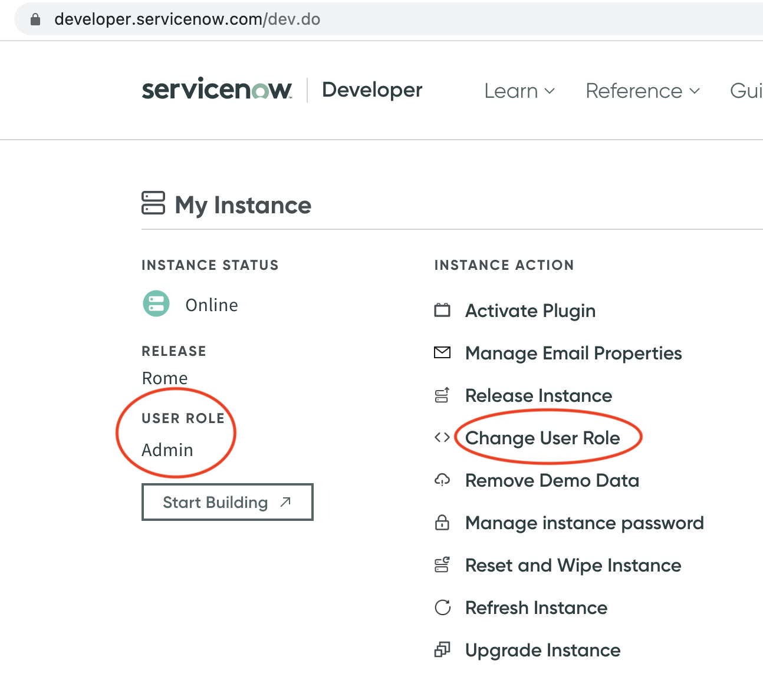This screenshot has width=763, height=700.
Task: Choose Refresh Instance
Action: [x=536, y=607]
